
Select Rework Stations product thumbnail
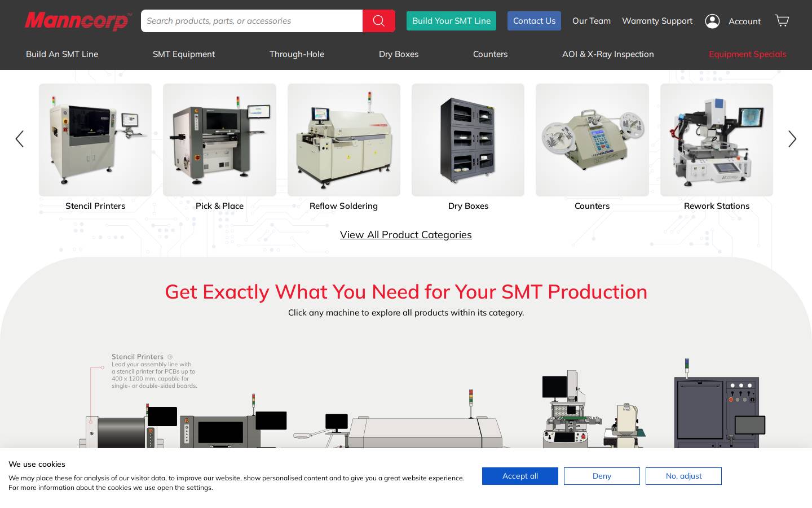[x=717, y=140]
